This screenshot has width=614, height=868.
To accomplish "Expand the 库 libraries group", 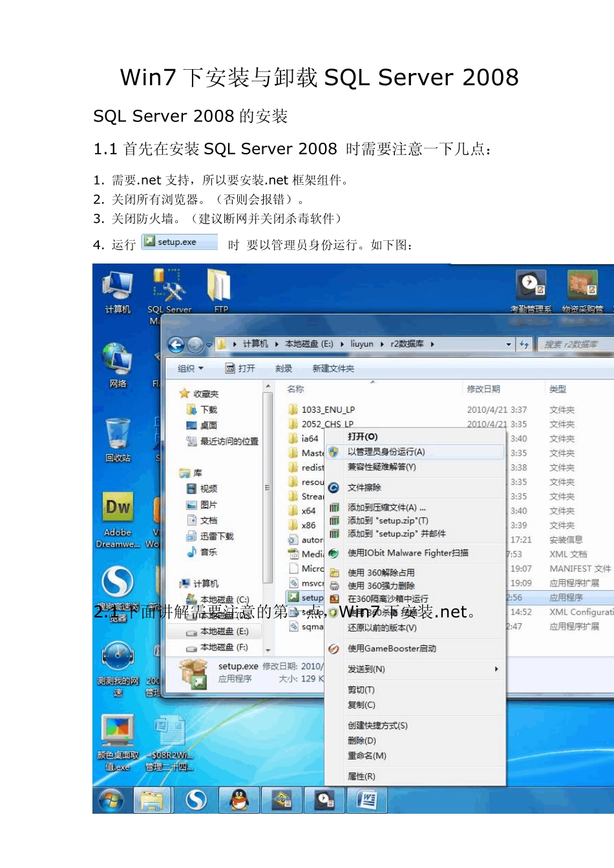I will click(x=191, y=473).
